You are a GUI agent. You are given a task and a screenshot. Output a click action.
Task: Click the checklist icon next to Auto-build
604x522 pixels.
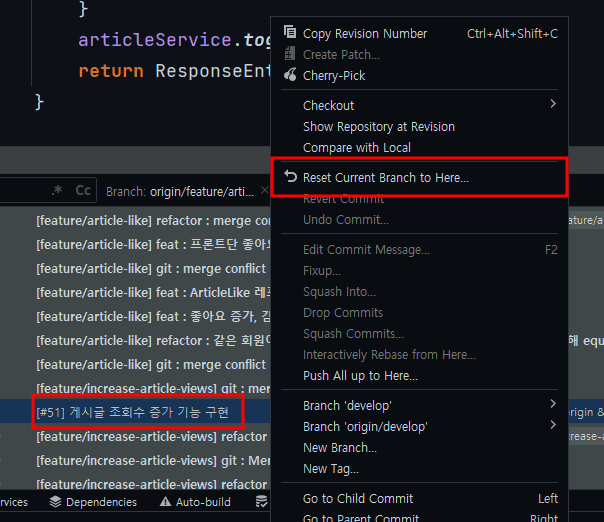tap(261, 502)
